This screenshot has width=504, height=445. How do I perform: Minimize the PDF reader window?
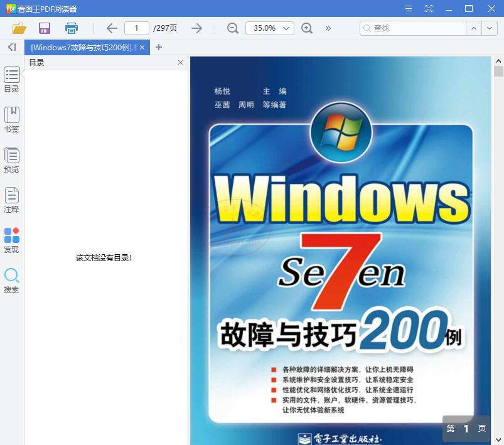pos(449,9)
